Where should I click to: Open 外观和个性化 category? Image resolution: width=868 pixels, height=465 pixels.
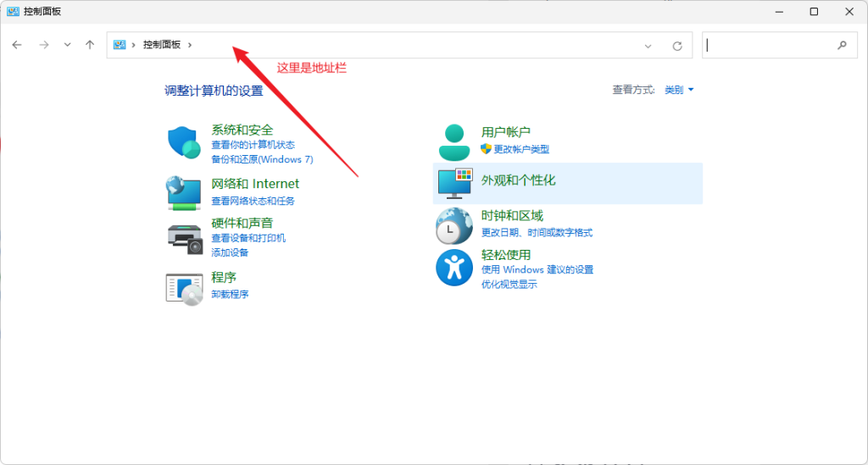pyautogui.click(x=518, y=180)
